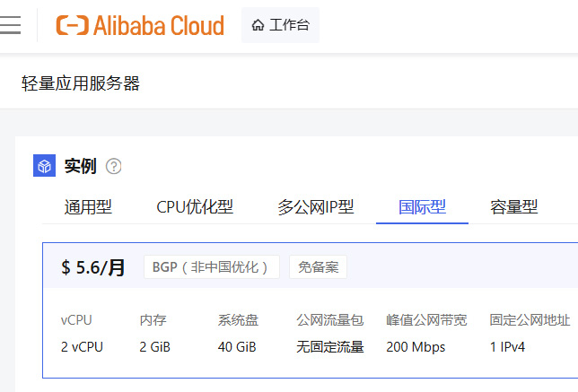Click the 免备案 tag

point(318,266)
